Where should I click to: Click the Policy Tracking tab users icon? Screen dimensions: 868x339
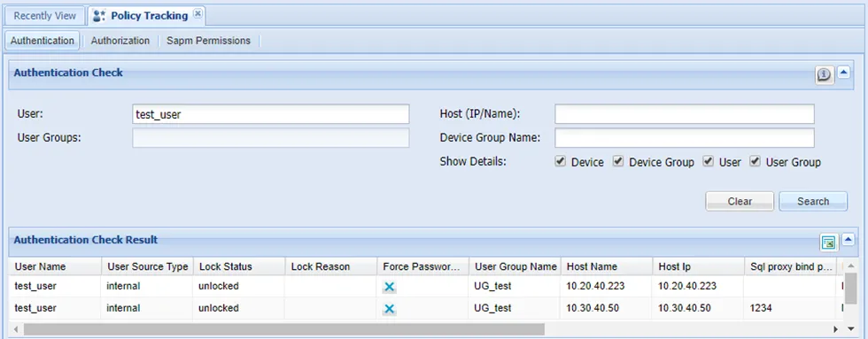click(x=99, y=16)
